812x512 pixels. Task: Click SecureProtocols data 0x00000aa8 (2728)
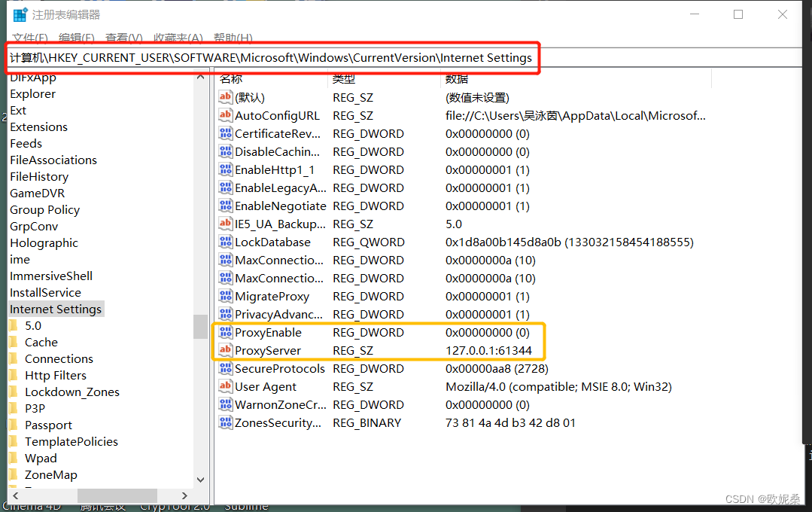point(497,368)
